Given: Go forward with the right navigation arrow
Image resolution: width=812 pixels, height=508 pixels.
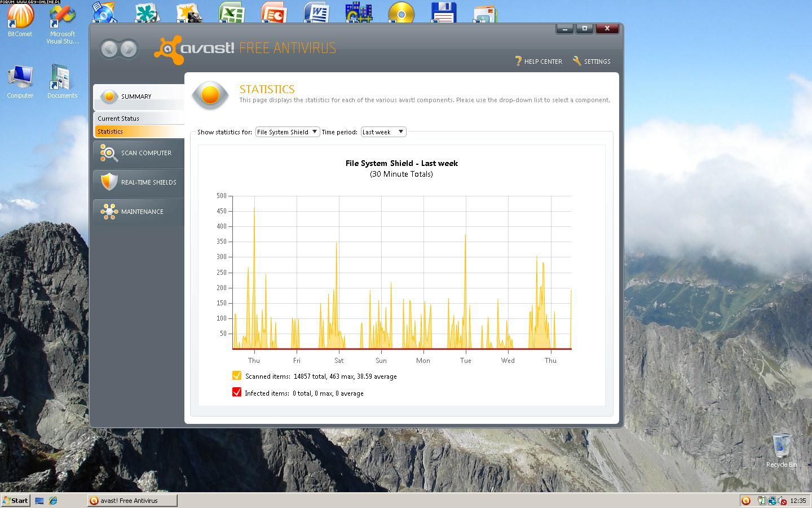Looking at the screenshot, I should pos(129,49).
